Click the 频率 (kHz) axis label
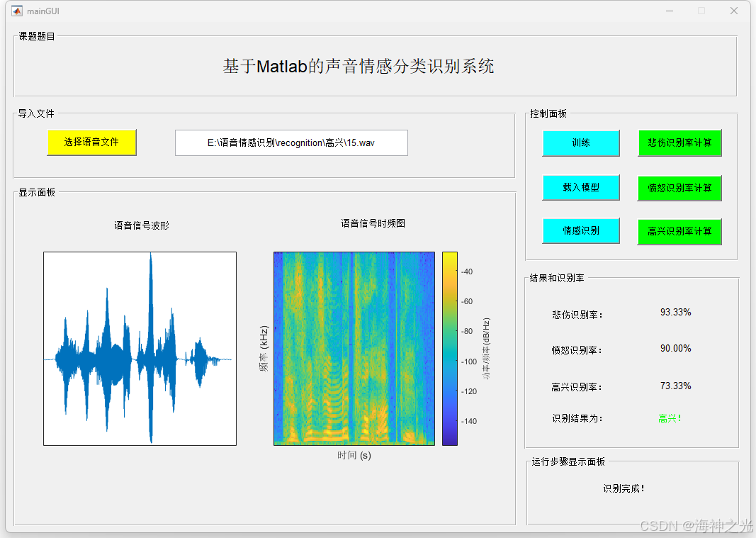Screen dimensions: 756x538 (264, 348)
